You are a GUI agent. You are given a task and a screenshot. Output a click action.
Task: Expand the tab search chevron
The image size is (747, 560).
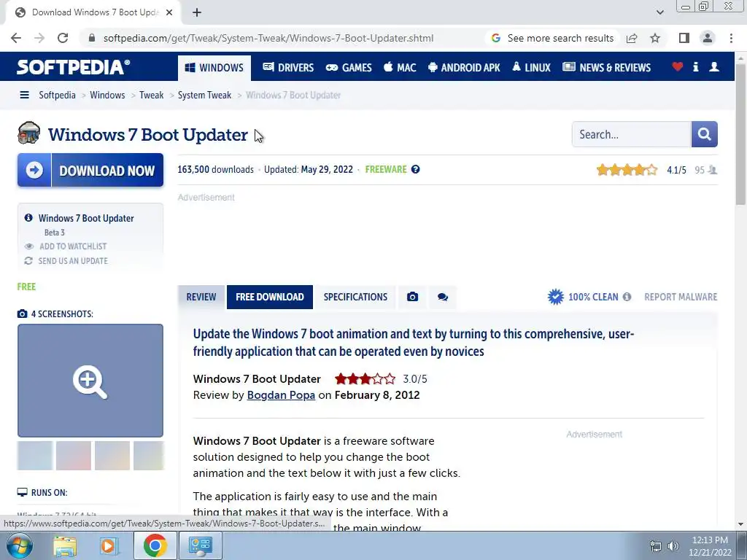tap(659, 12)
